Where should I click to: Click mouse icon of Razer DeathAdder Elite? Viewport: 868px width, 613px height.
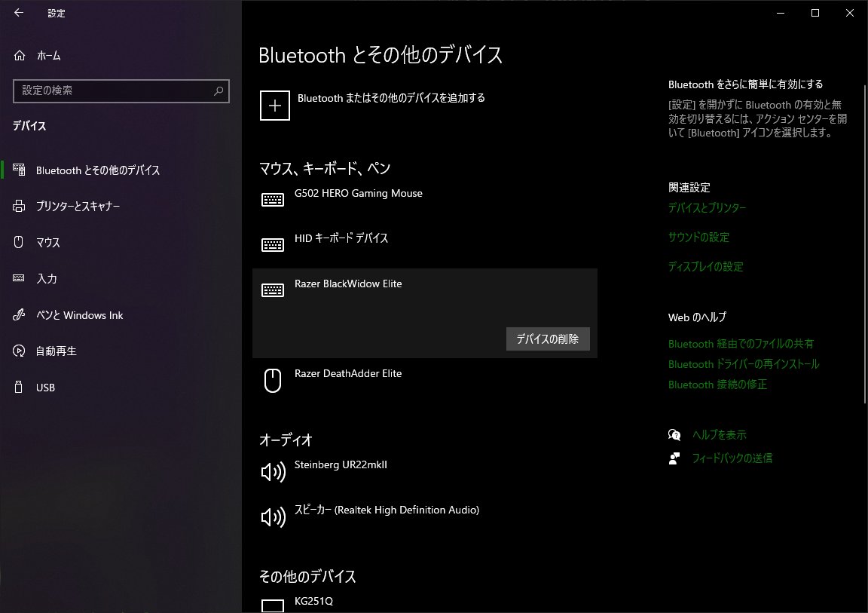[272, 381]
